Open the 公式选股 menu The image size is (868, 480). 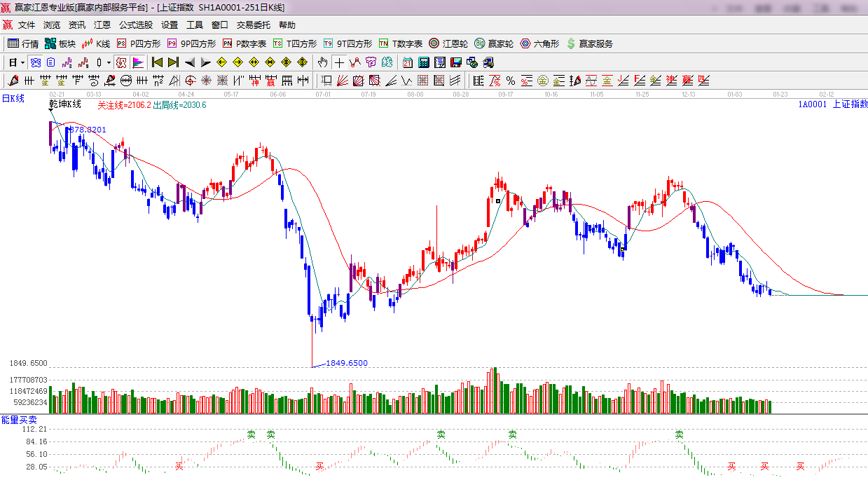click(135, 25)
